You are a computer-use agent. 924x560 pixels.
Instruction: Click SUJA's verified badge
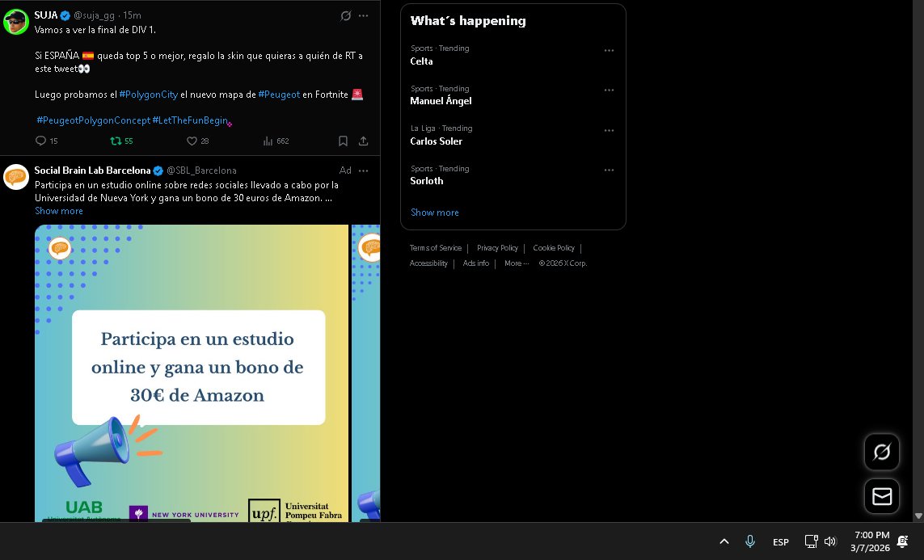tap(65, 15)
